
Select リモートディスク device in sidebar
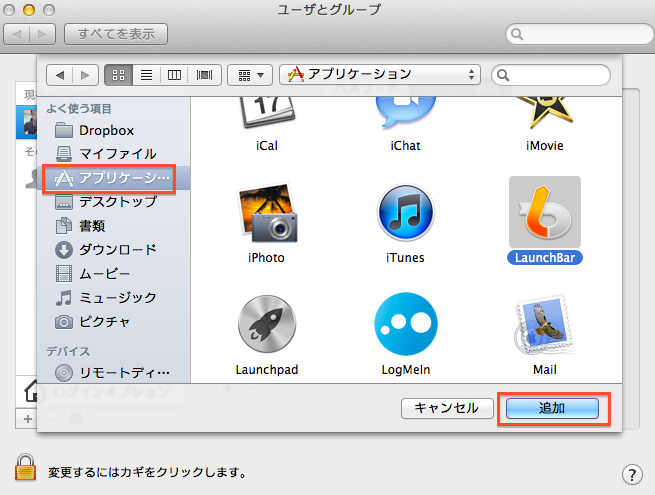coord(114,373)
